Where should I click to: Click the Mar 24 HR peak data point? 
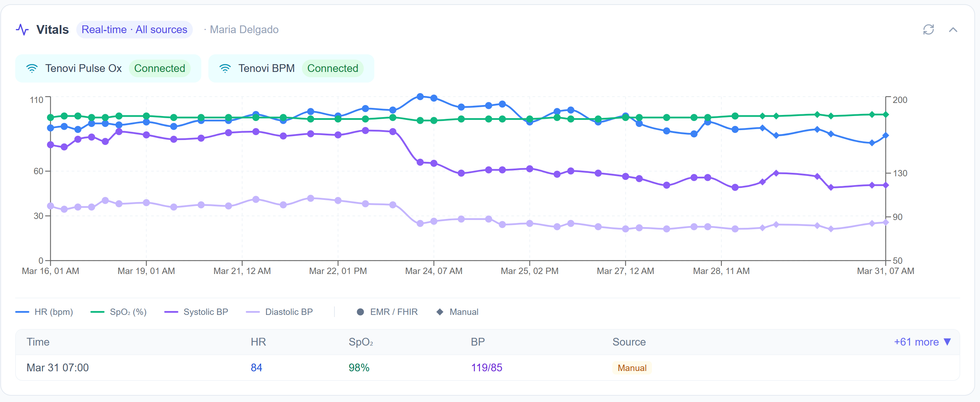(420, 97)
